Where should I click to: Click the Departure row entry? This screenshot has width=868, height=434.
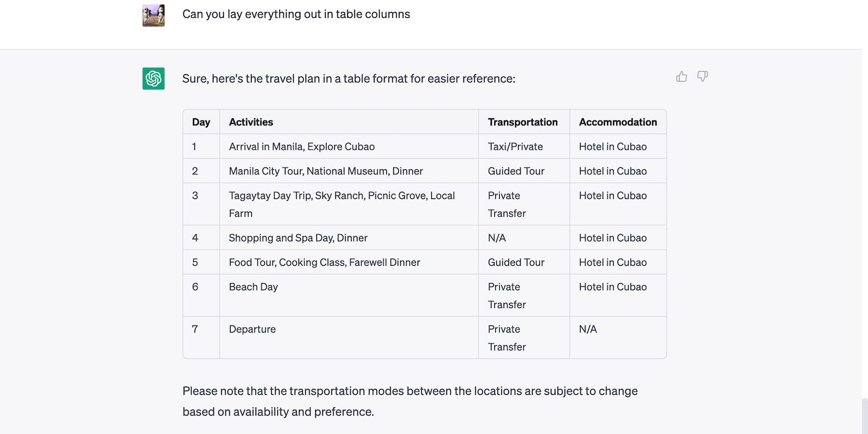(x=252, y=329)
